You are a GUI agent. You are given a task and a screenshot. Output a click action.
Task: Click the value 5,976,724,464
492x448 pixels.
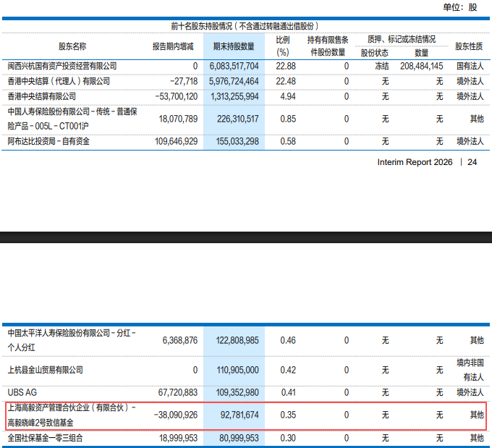[234, 81]
